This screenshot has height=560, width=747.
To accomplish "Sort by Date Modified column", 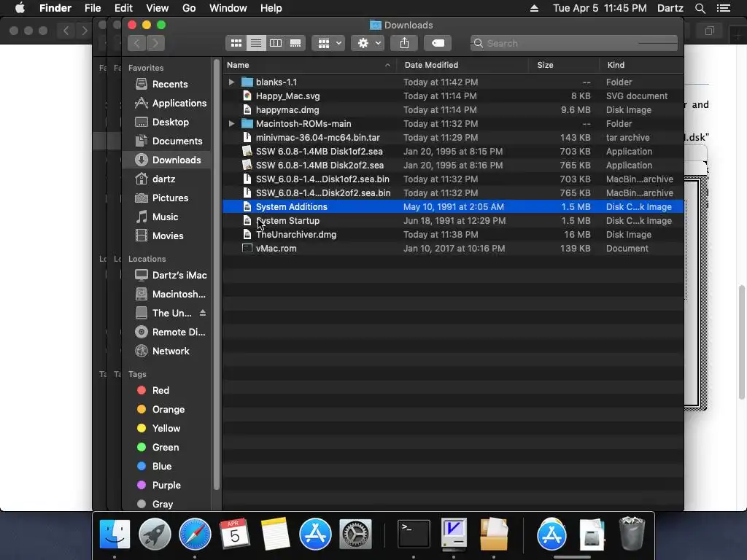I will click(463, 65).
